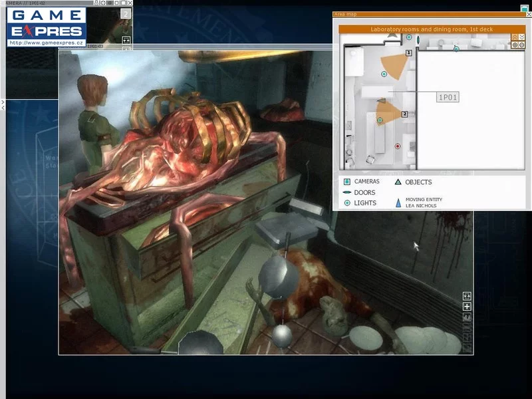The width and height of the screenshot is (532, 399).
Task: Click the 1P01 room label on map
Action: (448, 98)
